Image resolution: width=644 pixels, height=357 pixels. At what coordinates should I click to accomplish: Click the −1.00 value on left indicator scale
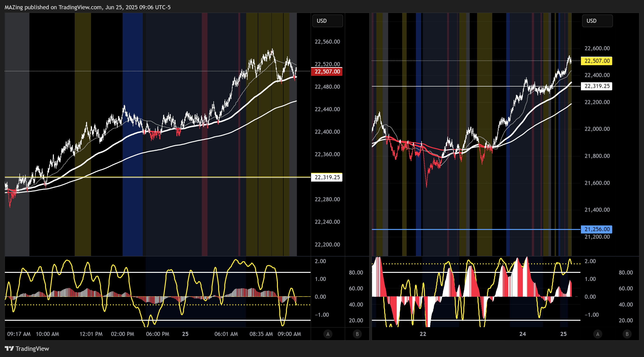(322, 315)
